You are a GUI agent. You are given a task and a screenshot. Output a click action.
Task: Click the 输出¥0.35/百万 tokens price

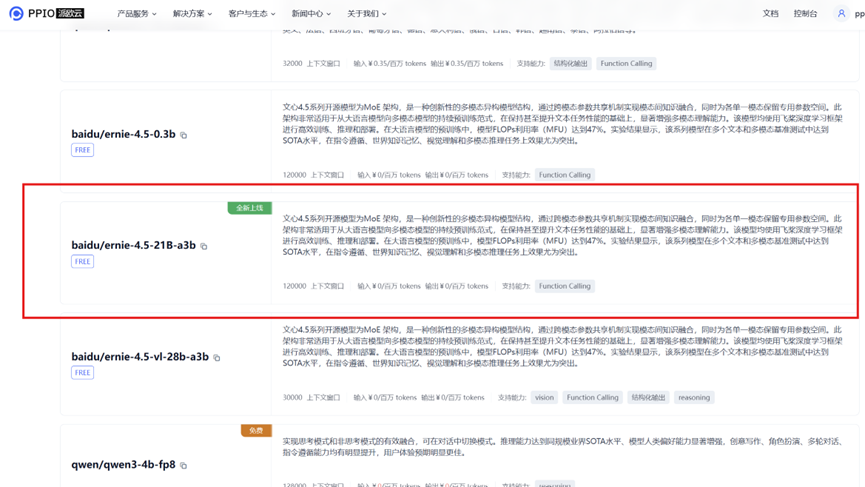point(467,63)
